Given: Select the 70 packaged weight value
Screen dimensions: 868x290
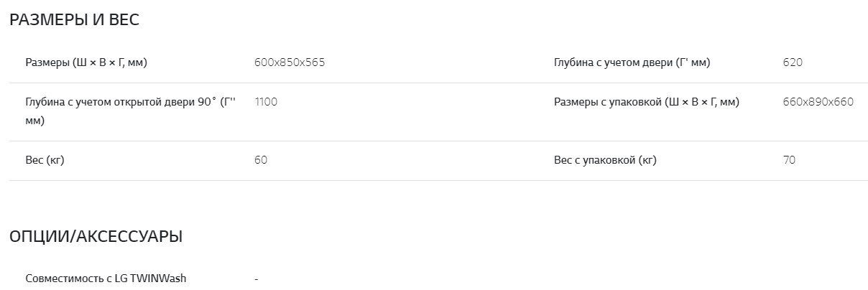Looking at the screenshot, I should 789,160.
